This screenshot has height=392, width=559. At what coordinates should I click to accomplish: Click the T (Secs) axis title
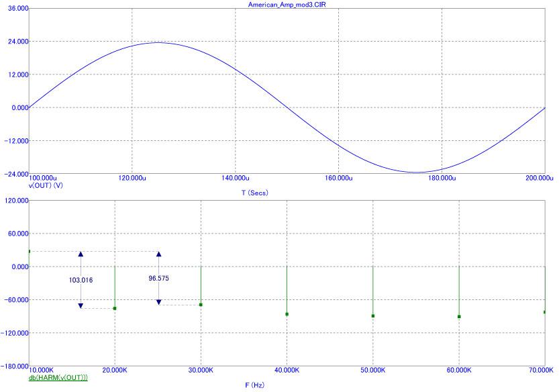click(254, 193)
